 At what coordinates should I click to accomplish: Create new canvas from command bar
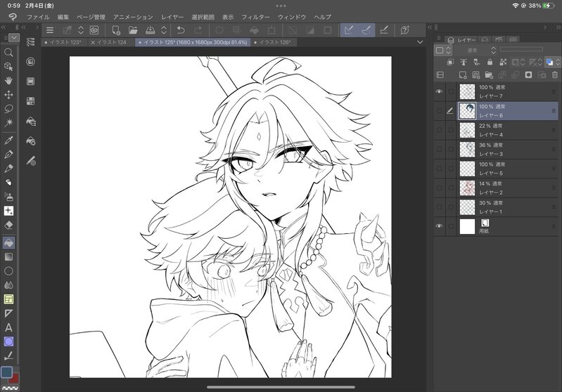[116, 30]
